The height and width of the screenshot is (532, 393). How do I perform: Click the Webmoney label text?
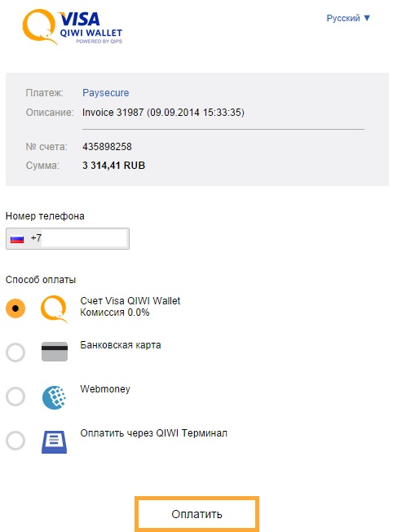105,389
